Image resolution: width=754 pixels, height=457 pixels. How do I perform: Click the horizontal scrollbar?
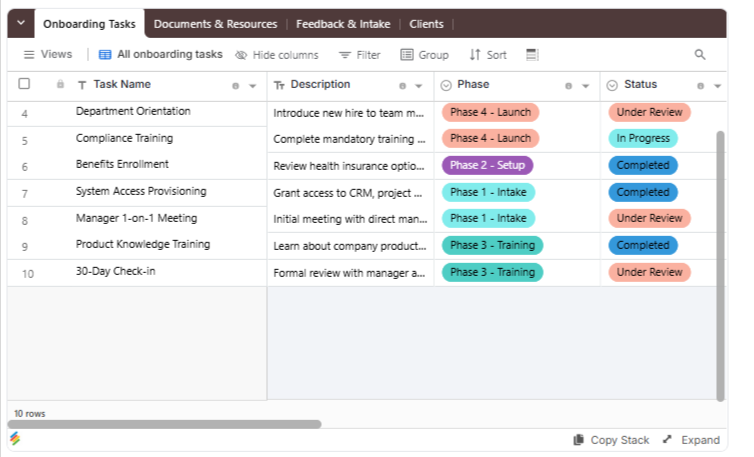coord(164,424)
